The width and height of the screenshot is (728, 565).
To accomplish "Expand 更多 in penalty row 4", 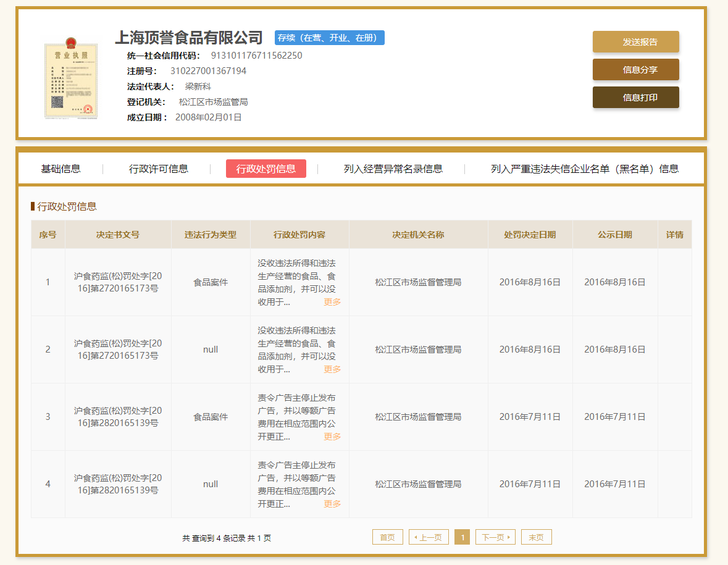I will [x=332, y=504].
